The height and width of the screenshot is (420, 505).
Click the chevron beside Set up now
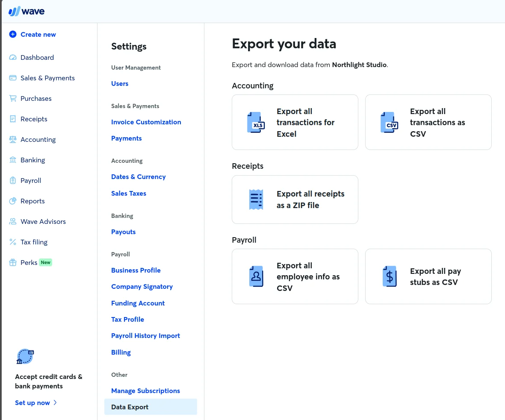pyautogui.click(x=55, y=402)
